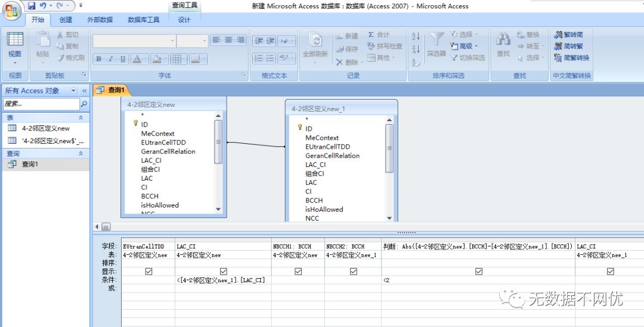This screenshot has width=644, height=327.
Task: Sort descending Z-A icon
Action: [416, 50]
